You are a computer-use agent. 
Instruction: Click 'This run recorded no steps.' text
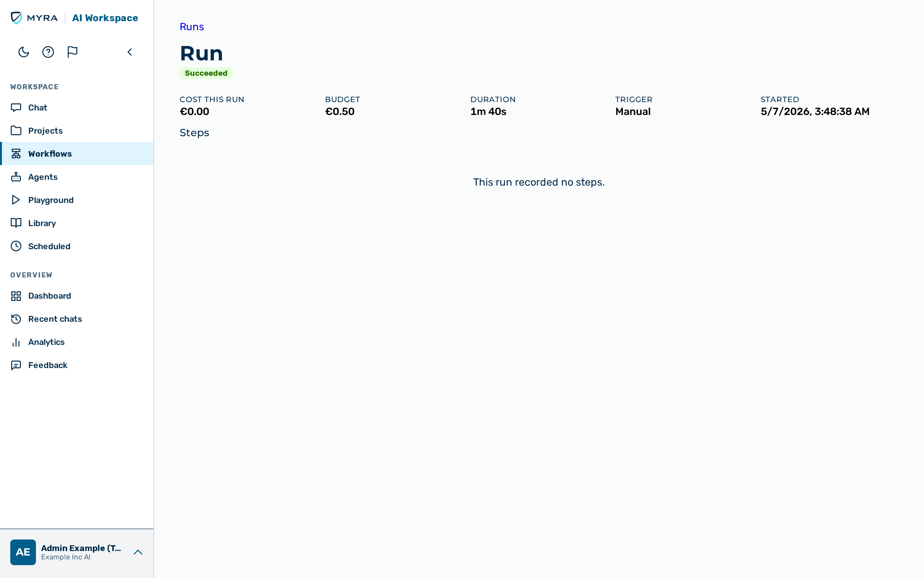[x=539, y=182]
